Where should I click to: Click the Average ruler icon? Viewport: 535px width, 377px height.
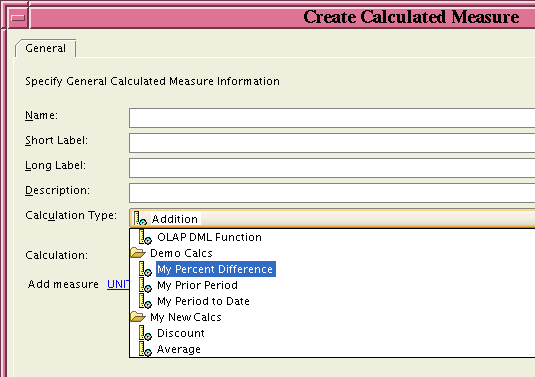pos(145,349)
